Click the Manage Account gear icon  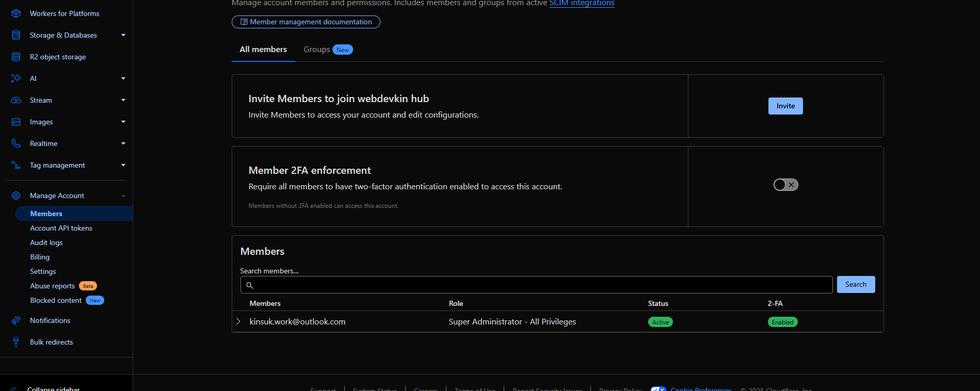16,195
